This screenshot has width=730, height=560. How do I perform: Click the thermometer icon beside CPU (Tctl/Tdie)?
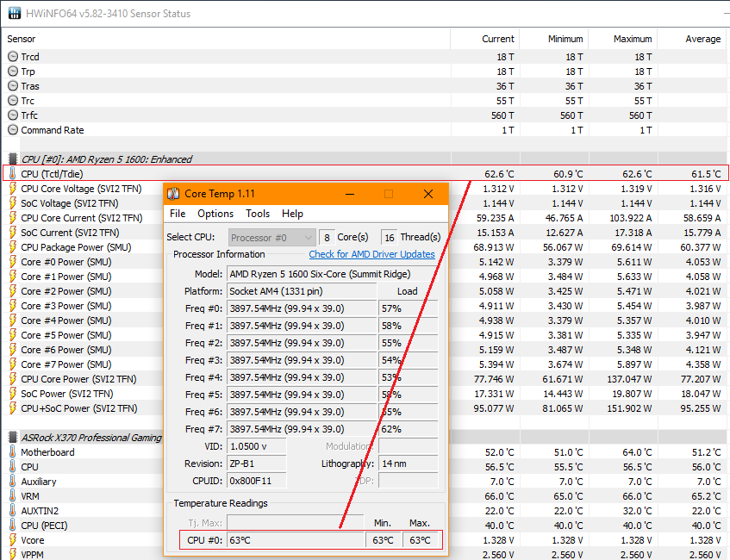click(x=13, y=174)
